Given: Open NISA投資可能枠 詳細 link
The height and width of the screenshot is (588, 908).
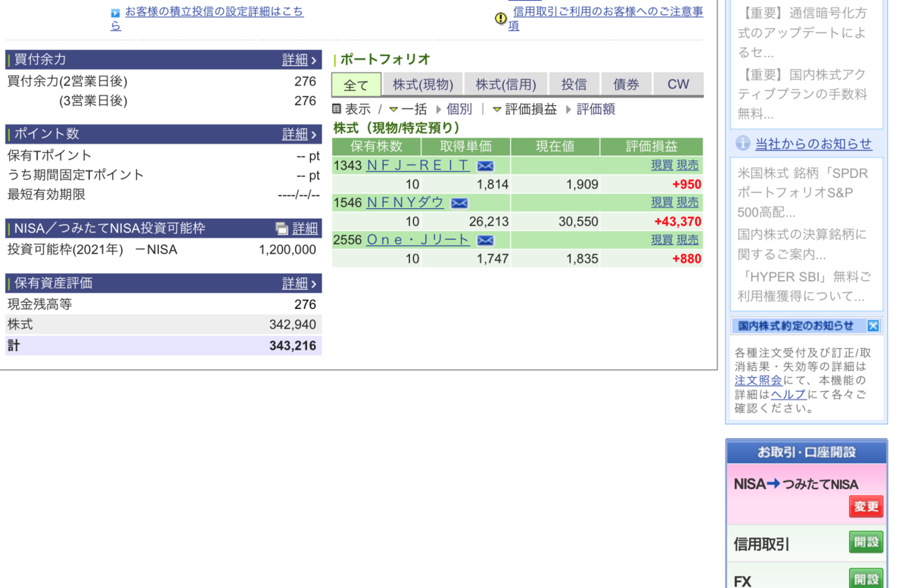Looking at the screenshot, I should click(x=305, y=229).
